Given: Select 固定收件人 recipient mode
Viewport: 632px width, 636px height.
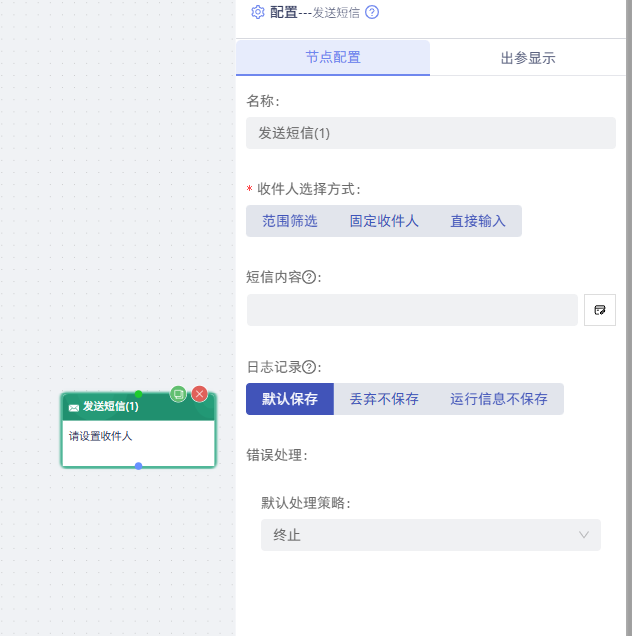Looking at the screenshot, I should (x=384, y=221).
